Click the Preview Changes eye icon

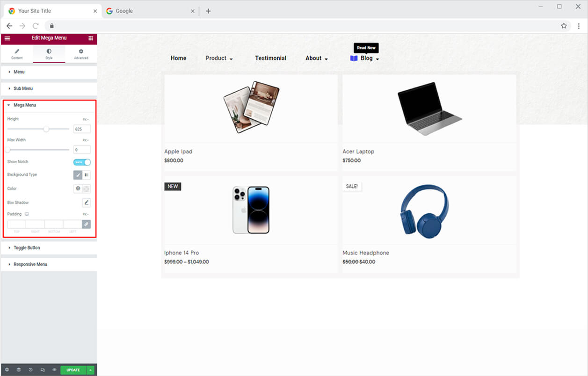coord(54,370)
